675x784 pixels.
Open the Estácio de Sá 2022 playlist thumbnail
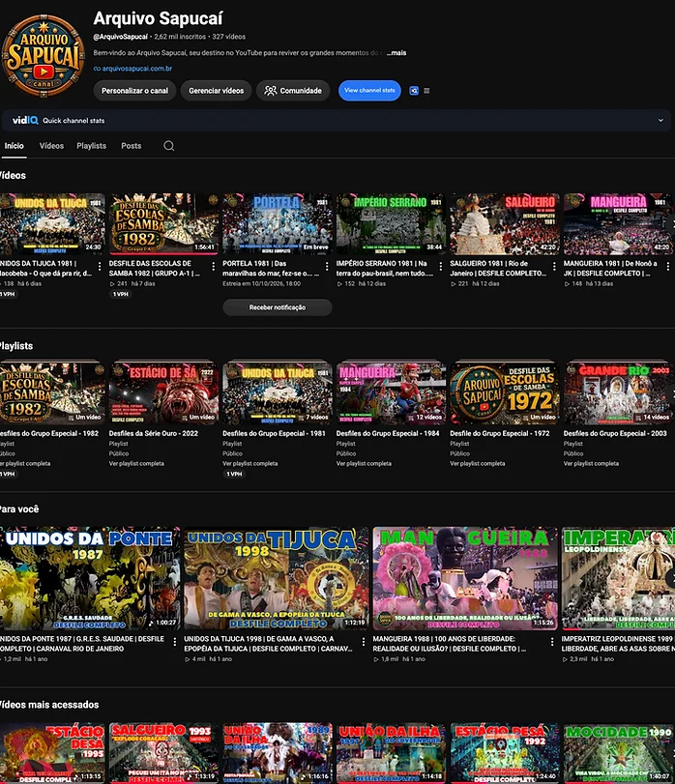tap(163, 394)
